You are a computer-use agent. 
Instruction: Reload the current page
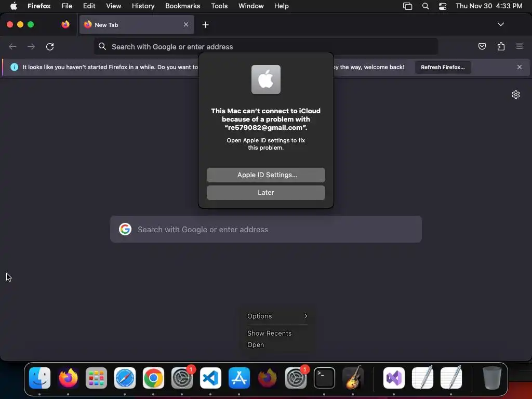[x=50, y=46]
